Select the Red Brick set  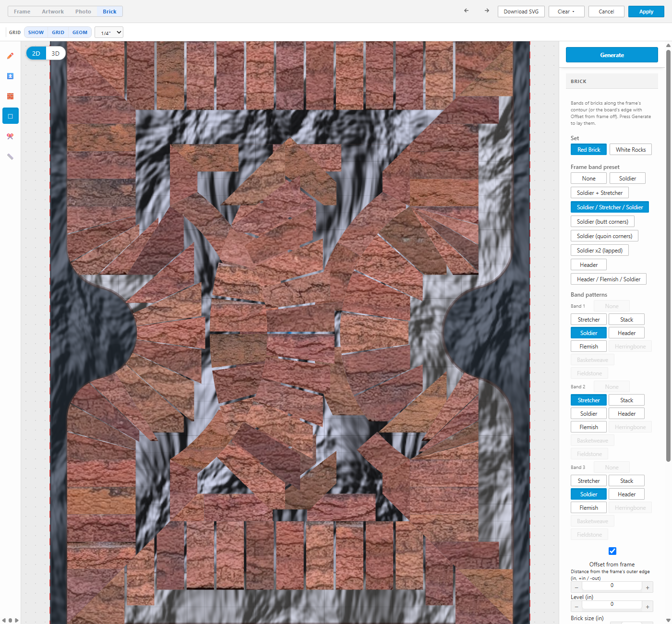[589, 150]
